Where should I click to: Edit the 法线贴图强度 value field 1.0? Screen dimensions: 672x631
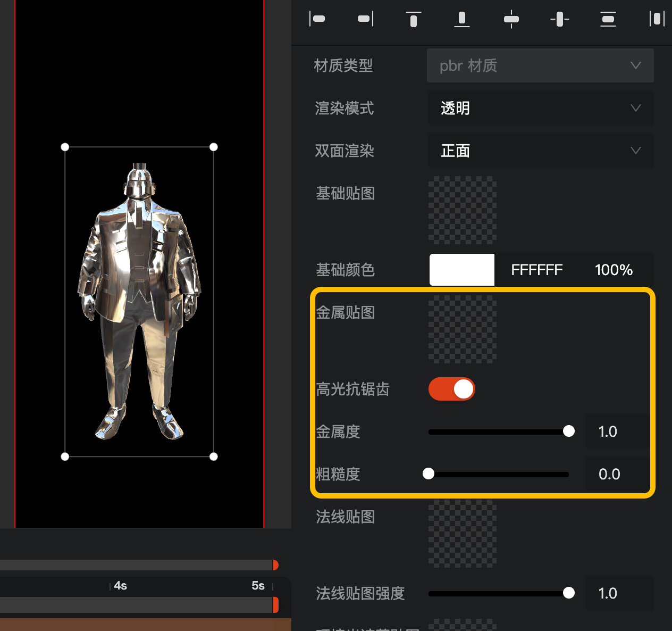click(619, 593)
